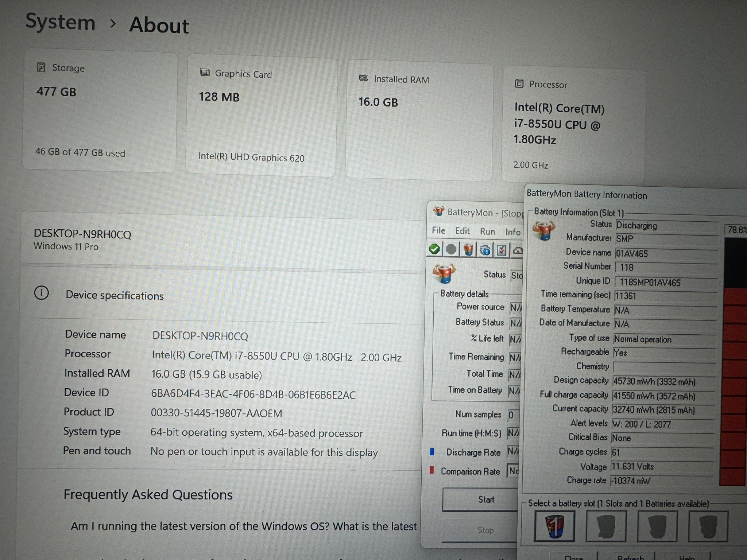Select the fourth grayed battery slot
This screenshot has width=747, height=560.
[x=708, y=526]
